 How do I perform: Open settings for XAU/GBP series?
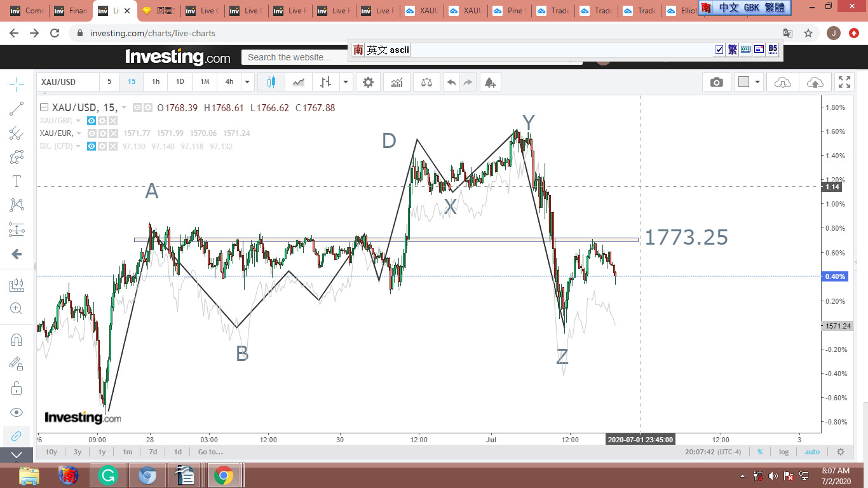102,121
